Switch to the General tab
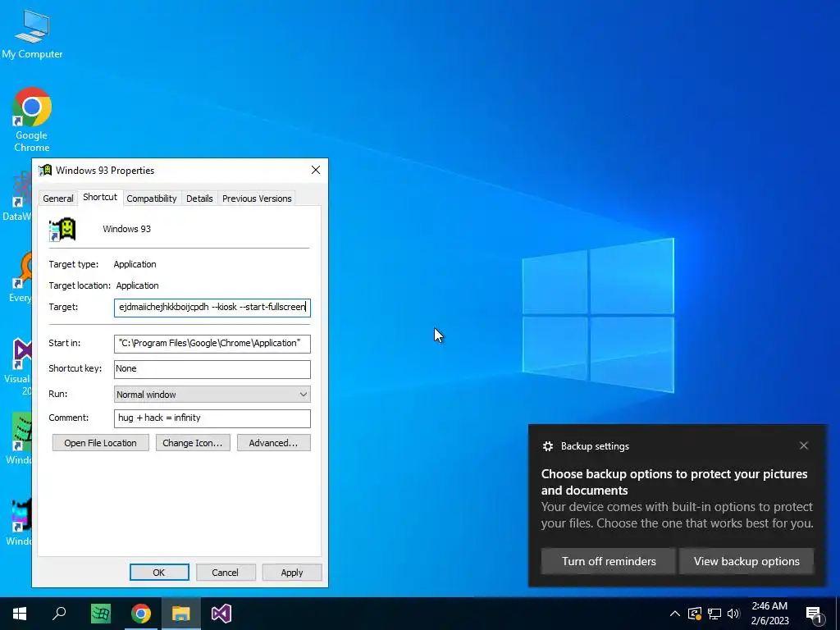Image resolution: width=840 pixels, height=630 pixels. [58, 199]
